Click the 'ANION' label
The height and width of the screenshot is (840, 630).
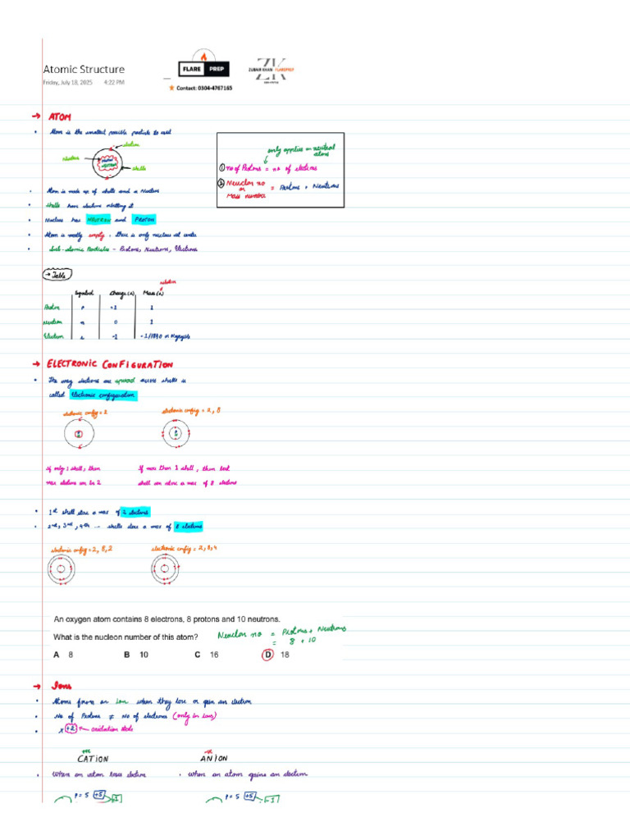(x=214, y=758)
